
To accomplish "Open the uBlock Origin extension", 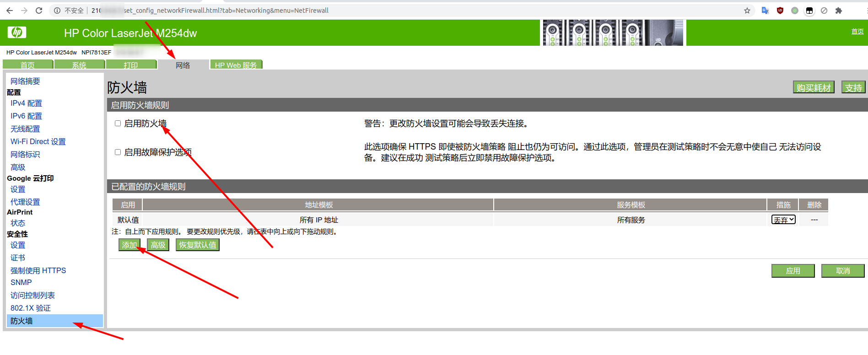I will tap(780, 11).
